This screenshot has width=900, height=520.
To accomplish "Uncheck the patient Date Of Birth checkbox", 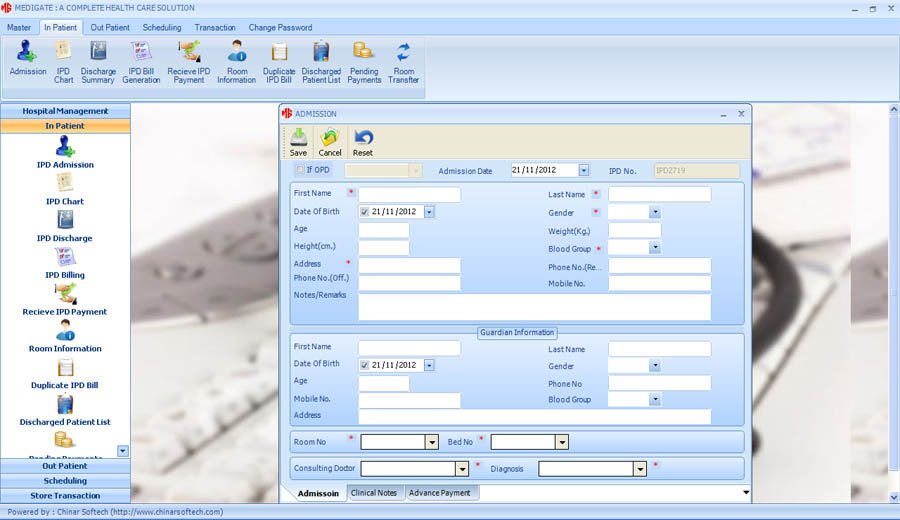I will pyautogui.click(x=364, y=212).
